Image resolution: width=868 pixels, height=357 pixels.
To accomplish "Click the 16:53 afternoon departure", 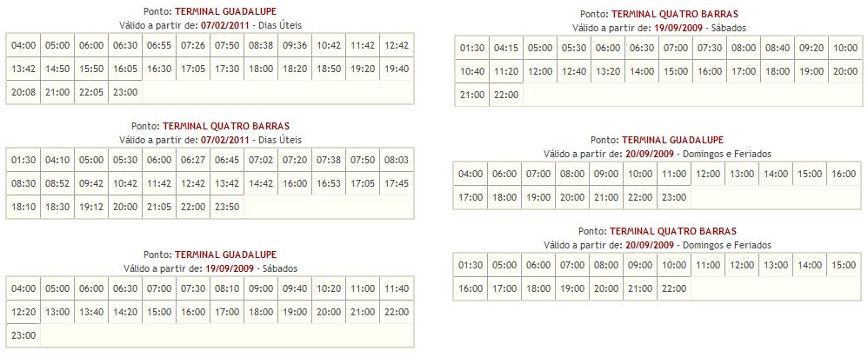I will click(329, 183).
